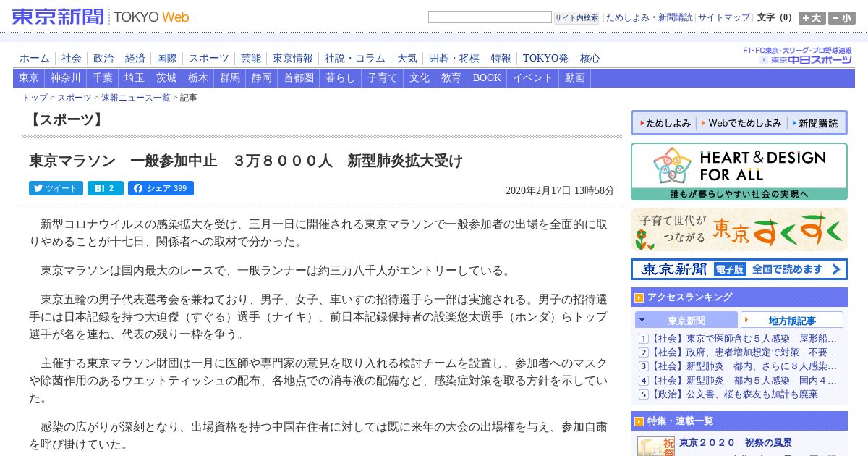Image resolution: width=868 pixels, height=456 pixels.
Task: Select 栃木 regional tab
Action: pos(198,78)
